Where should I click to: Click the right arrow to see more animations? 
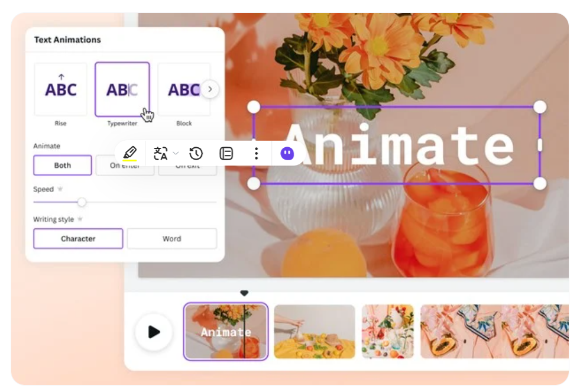[210, 89]
